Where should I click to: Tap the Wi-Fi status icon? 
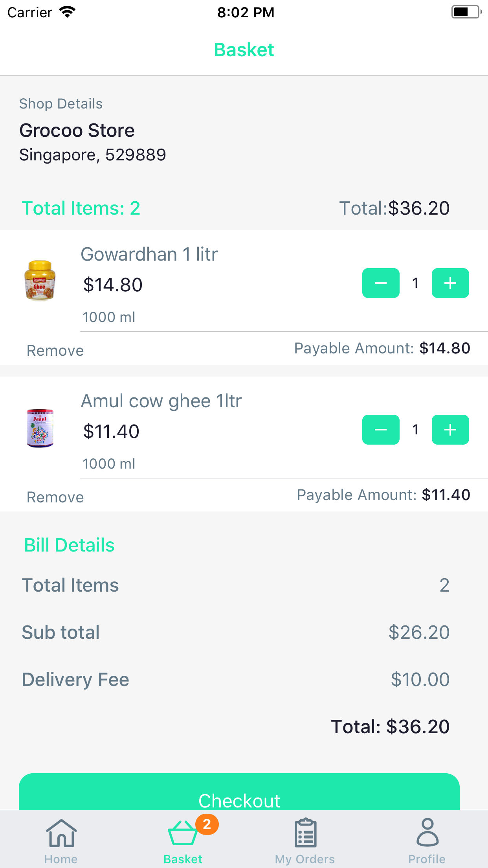67,13
